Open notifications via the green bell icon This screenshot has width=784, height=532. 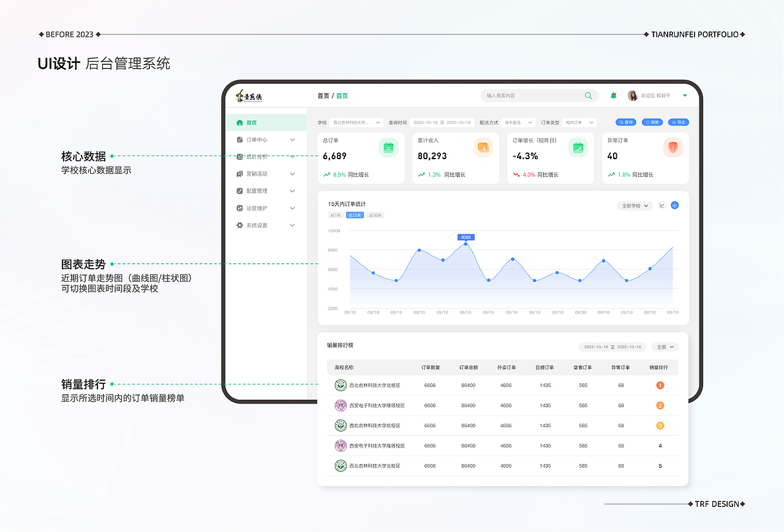614,96
